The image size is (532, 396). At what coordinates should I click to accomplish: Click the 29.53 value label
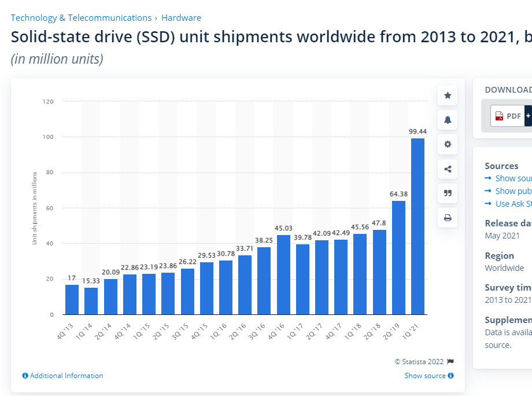coord(206,255)
